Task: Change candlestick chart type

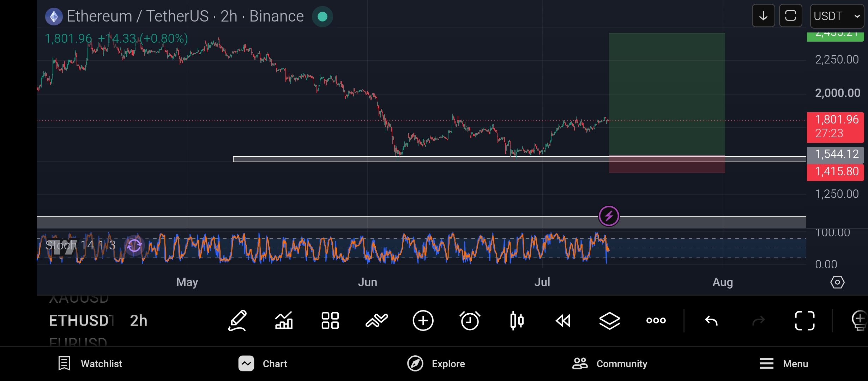Action: (x=517, y=321)
